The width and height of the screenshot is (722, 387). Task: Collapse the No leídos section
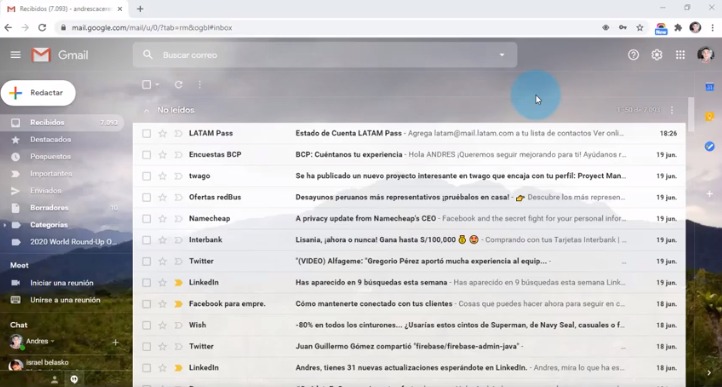pos(146,111)
